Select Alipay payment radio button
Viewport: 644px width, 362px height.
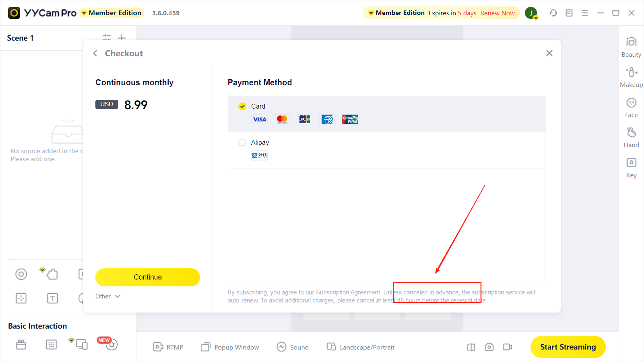coord(242,142)
